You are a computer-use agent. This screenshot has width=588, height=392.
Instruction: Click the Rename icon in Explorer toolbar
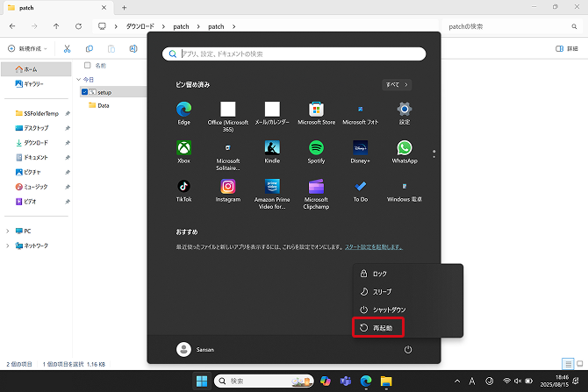coord(133,49)
